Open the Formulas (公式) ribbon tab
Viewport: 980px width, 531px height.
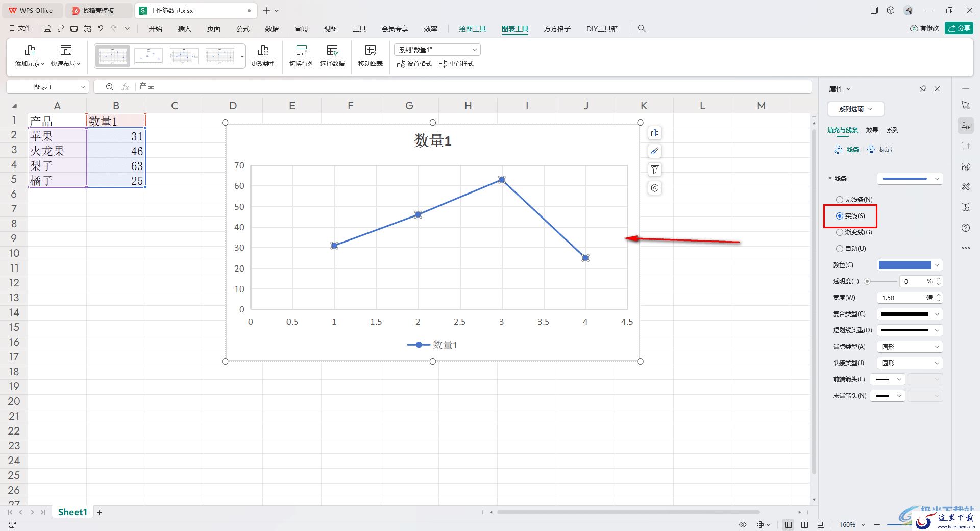point(243,29)
